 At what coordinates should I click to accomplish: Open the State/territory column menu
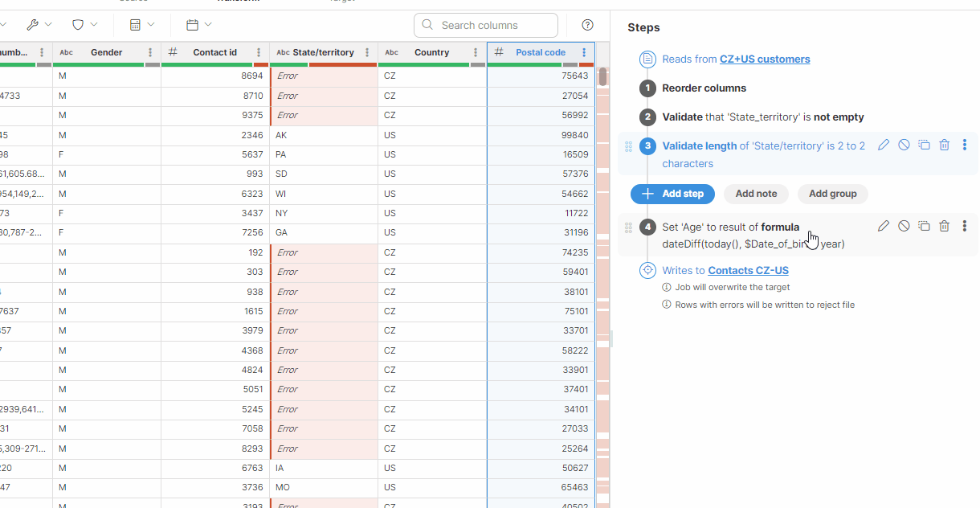367,52
